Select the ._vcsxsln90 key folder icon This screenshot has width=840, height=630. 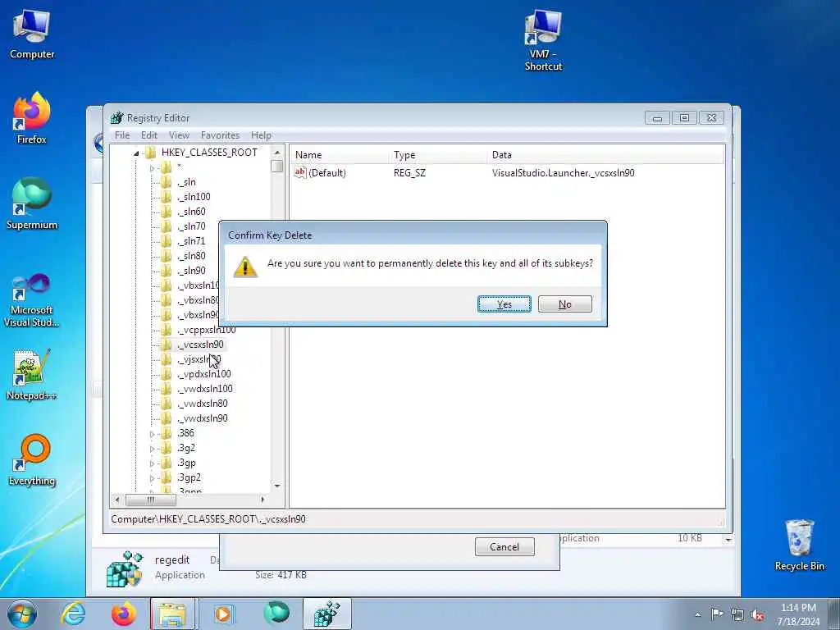pos(167,345)
